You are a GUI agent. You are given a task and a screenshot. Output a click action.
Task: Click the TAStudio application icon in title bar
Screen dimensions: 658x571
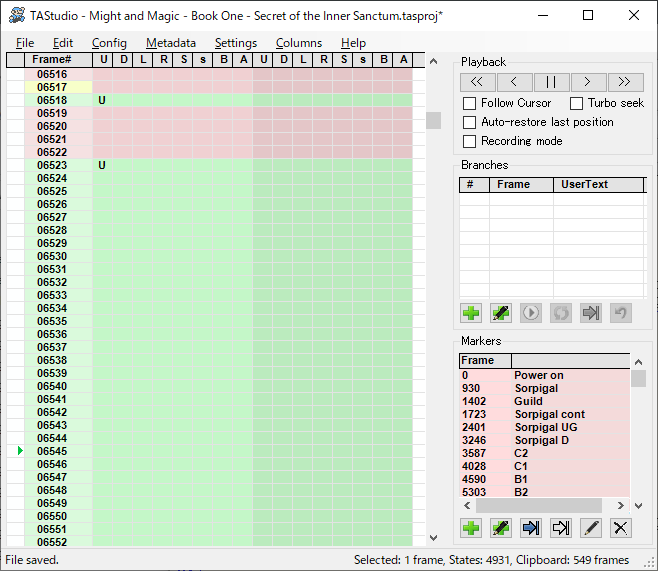coord(17,16)
